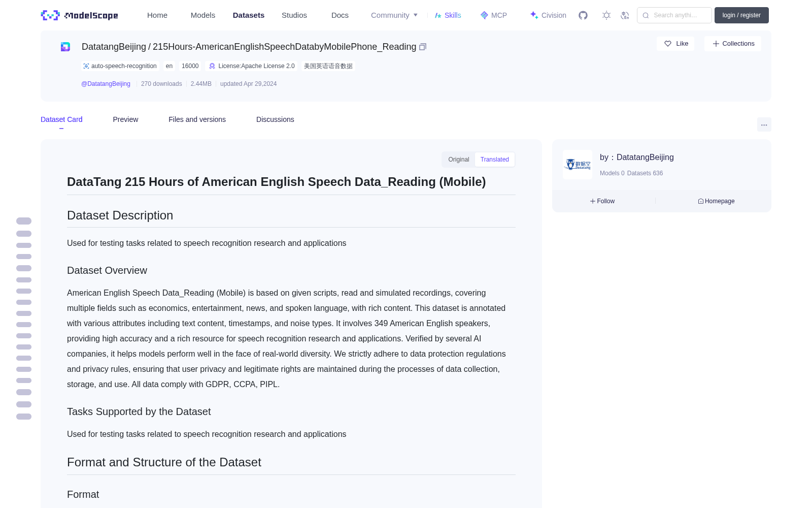Viewport: 812px width, 508px height.
Task: Like this dataset
Action: click(x=675, y=44)
